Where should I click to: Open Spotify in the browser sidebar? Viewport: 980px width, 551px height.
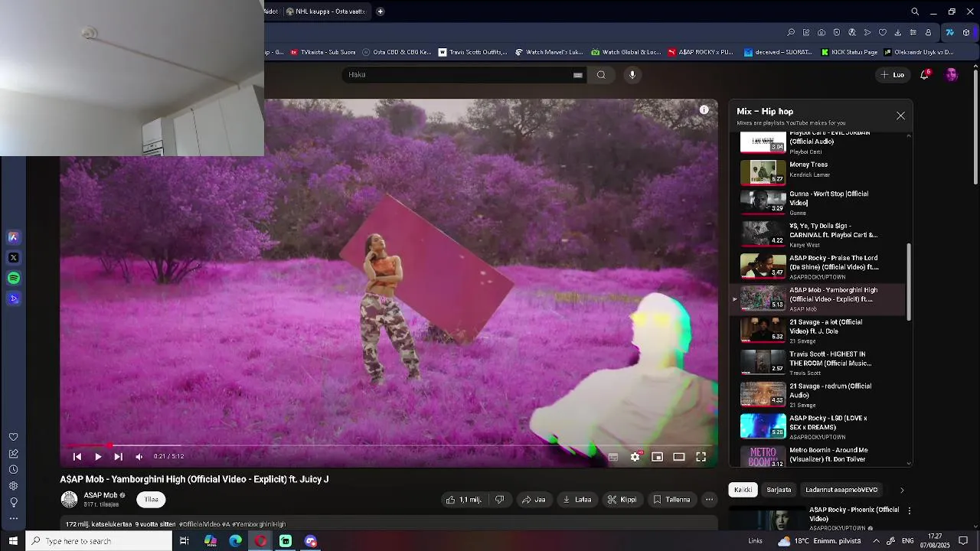click(x=13, y=278)
